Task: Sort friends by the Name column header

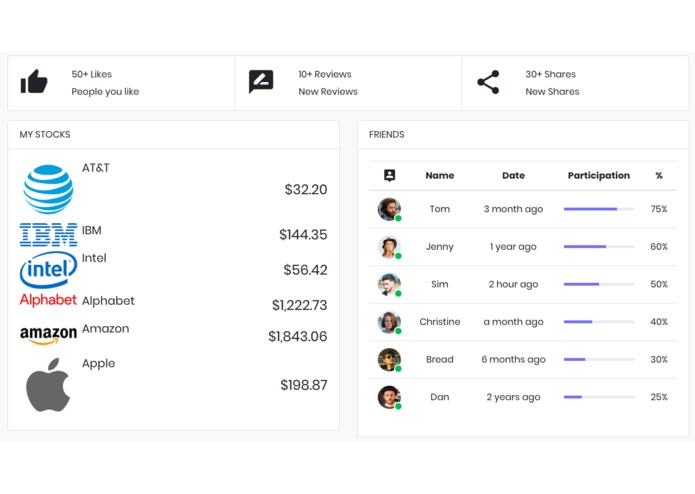Action: point(440,175)
